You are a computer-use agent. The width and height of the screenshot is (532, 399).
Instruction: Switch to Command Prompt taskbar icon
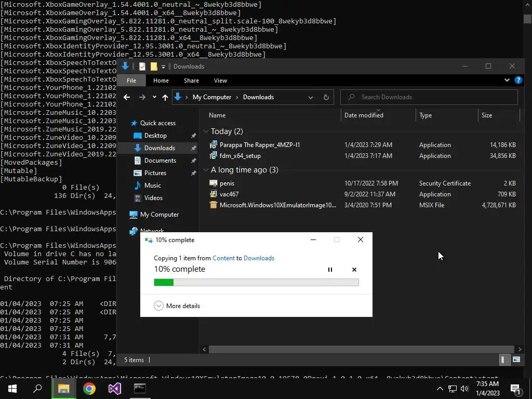pos(140,389)
